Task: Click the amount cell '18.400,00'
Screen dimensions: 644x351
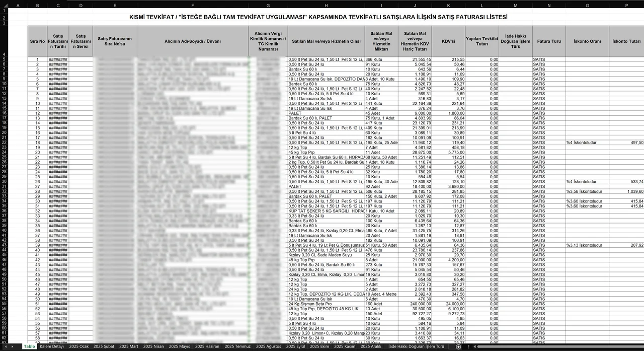Action: coord(415,186)
